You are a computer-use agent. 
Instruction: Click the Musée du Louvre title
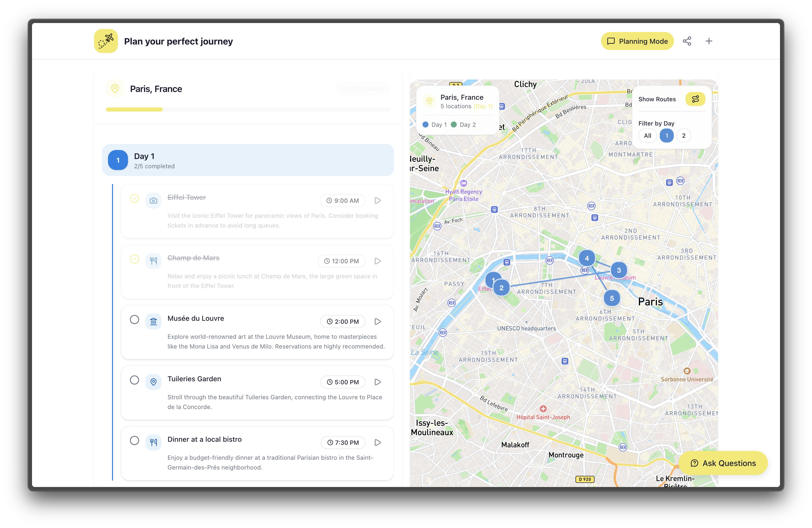[x=195, y=318]
